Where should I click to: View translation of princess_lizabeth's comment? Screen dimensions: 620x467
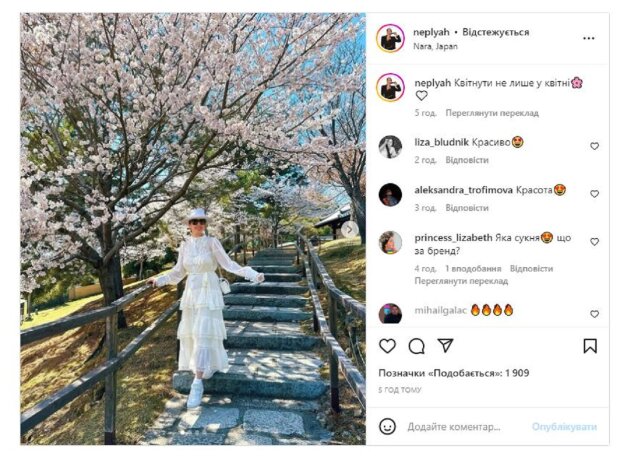coord(461,281)
